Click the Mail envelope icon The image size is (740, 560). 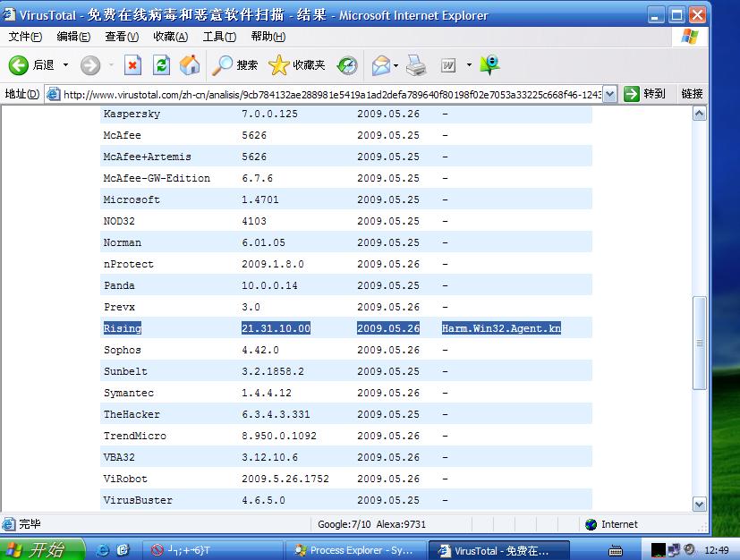click(x=381, y=65)
